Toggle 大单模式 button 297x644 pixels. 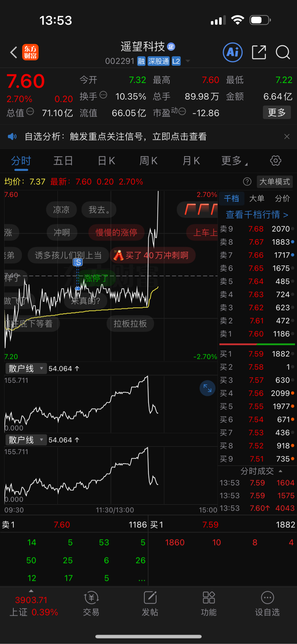[275, 181]
